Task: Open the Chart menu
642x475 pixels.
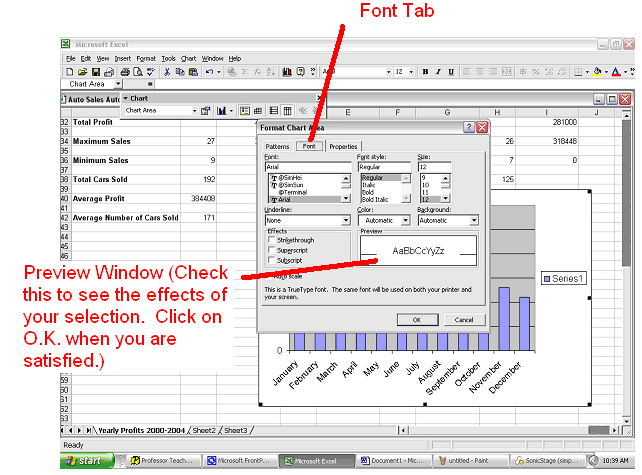Action: coord(188,59)
